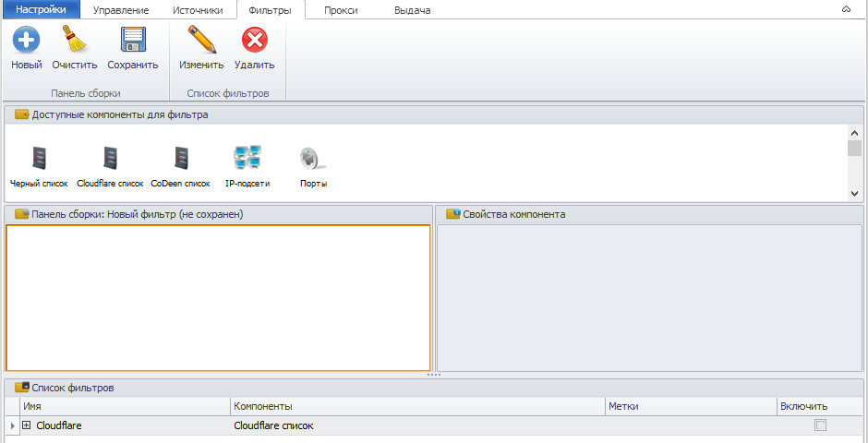The image size is (868, 443).
Task: Switch to the Прокси tab
Action: tap(341, 10)
